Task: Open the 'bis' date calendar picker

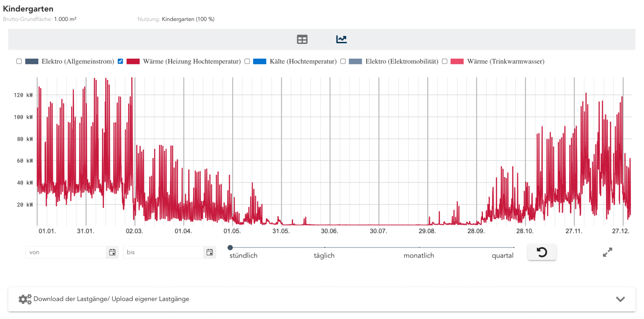Action: 210,252
